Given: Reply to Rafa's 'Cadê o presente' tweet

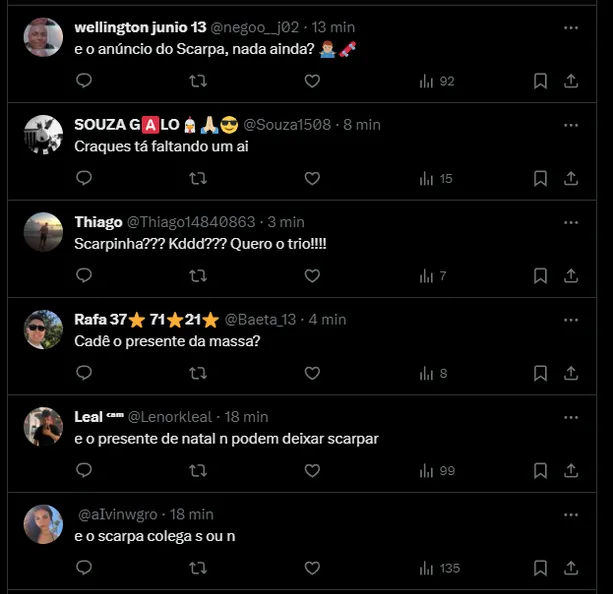Looking at the screenshot, I should click(x=84, y=373).
